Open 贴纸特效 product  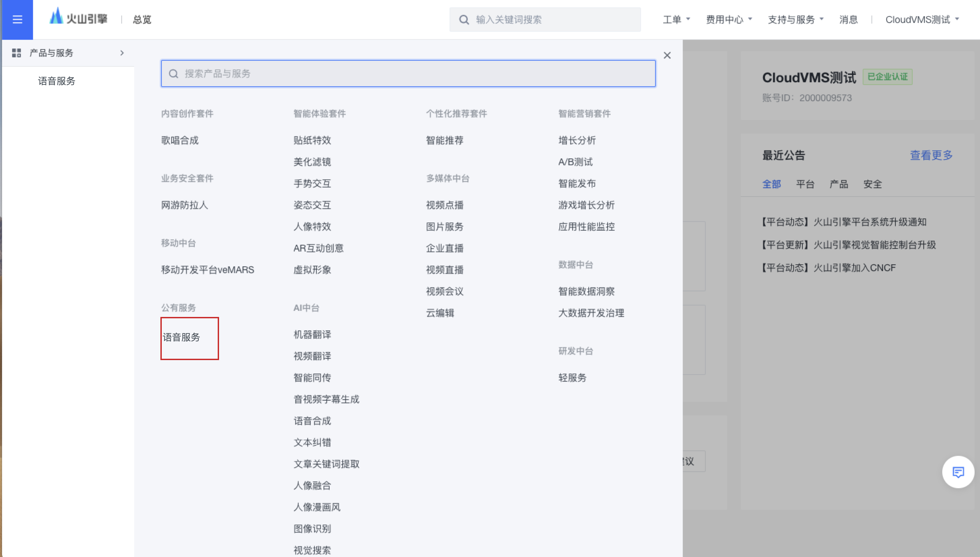312,140
